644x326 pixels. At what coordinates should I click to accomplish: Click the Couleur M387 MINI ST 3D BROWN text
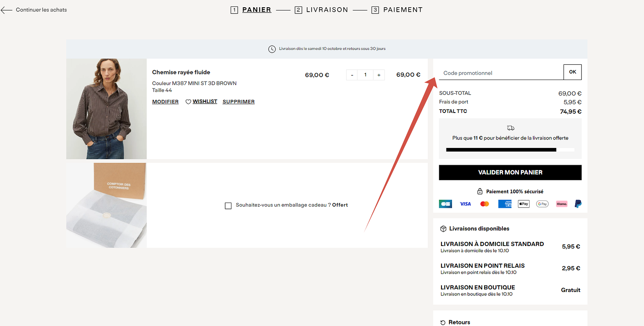(x=194, y=83)
